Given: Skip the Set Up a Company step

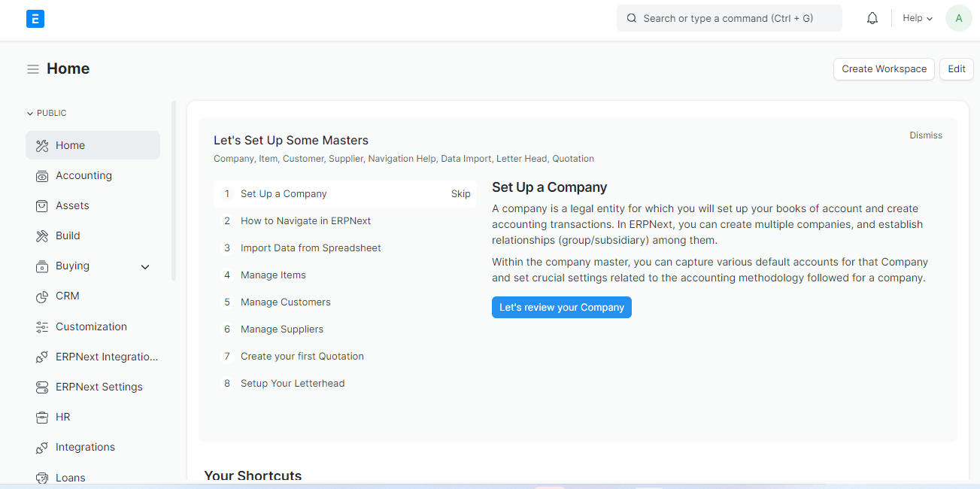Looking at the screenshot, I should click(x=460, y=194).
